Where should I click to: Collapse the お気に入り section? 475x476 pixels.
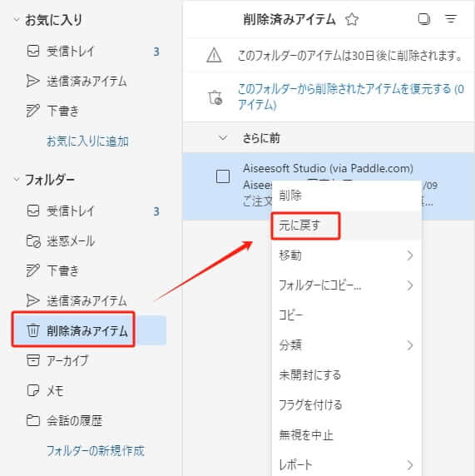pos(17,20)
